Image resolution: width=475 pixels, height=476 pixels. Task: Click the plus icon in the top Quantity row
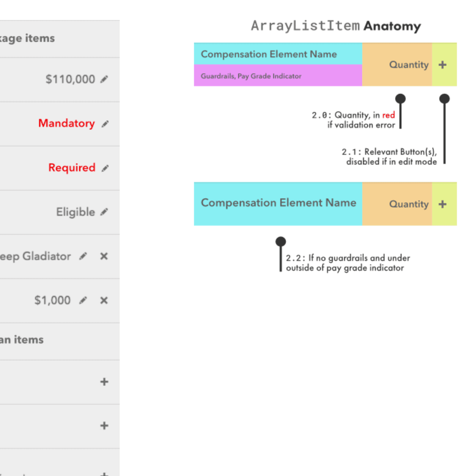tap(443, 64)
